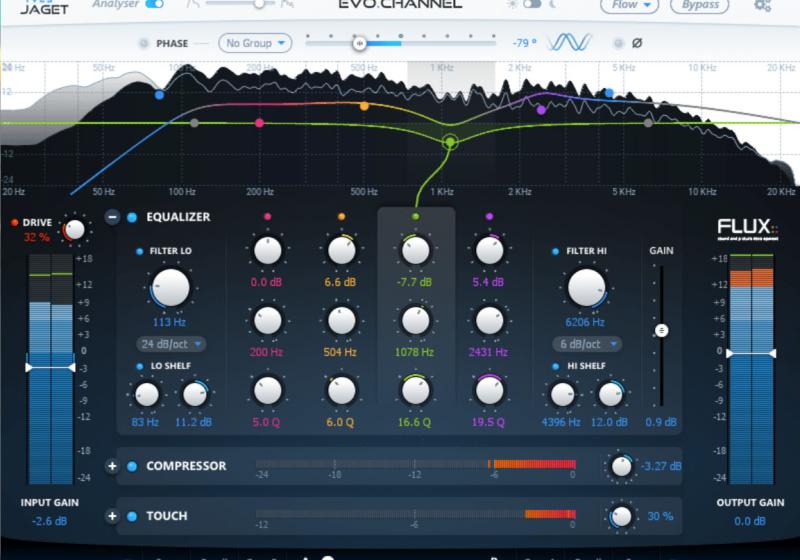Click the phase slider handle
Viewport: 800px width, 560px height.
tap(359, 43)
